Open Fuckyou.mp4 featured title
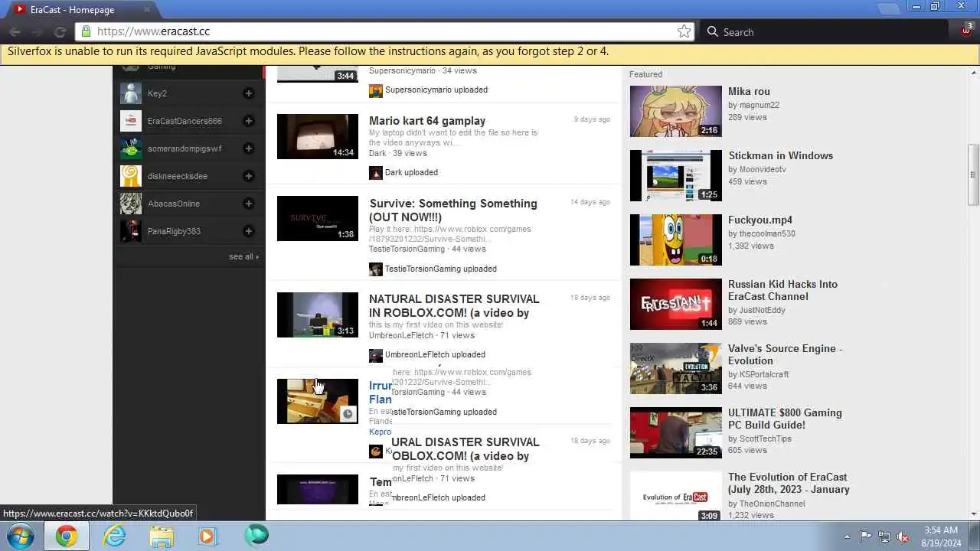Screen dimensions: 980x551 click(x=760, y=220)
